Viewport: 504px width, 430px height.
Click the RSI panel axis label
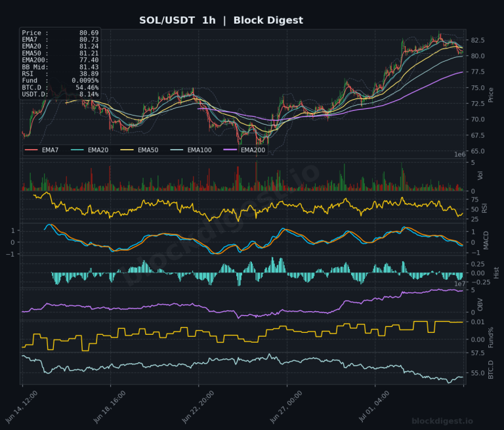tap(484, 208)
